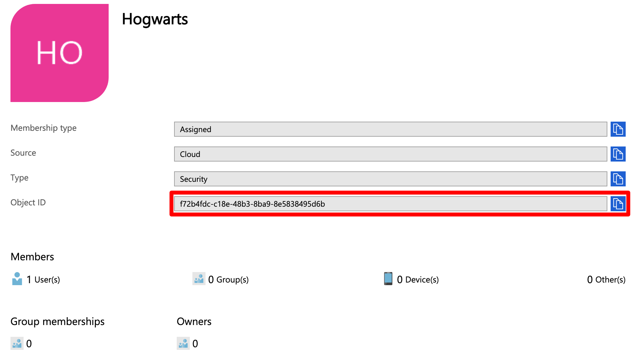The image size is (644, 361).
Task: Open the 1 User(s) members link
Action: (43, 280)
